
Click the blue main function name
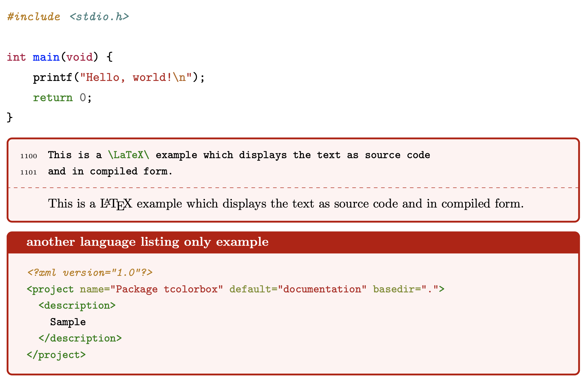tap(46, 57)
